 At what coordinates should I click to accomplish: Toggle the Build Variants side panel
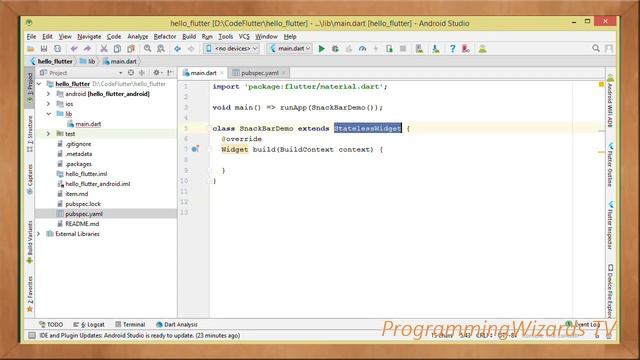click(30, 242)
